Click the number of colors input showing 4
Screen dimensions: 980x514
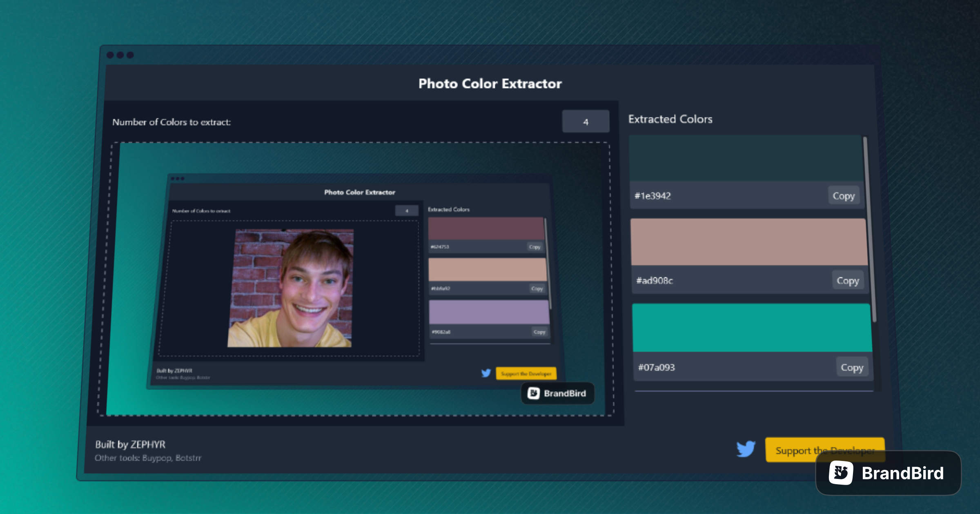coord(586,121)
